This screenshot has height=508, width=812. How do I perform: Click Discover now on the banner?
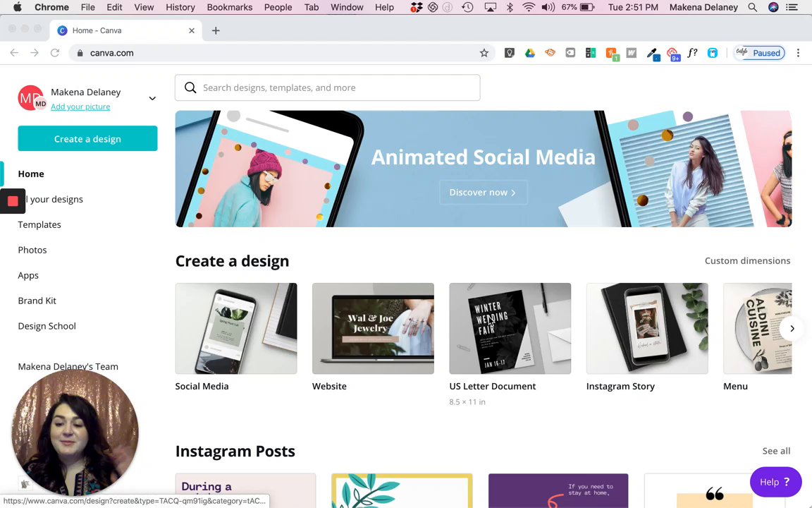click(483, 193)
